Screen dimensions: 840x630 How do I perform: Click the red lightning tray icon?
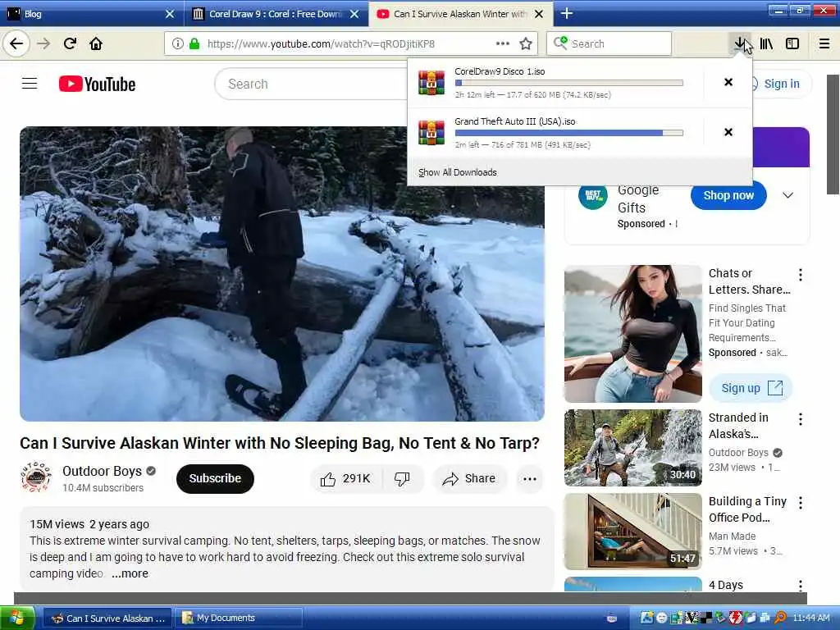click(x=736, y=618)
